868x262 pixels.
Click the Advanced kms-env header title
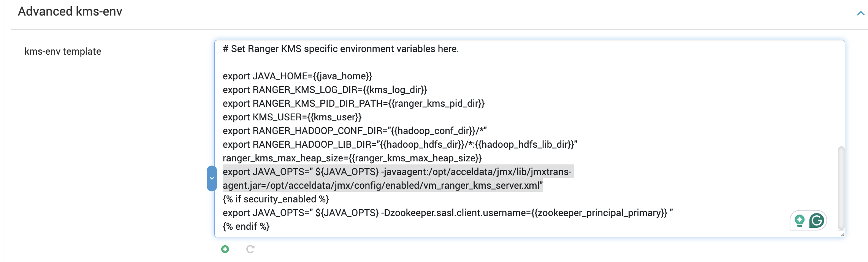pyautogui.click(x=70, y=11)
